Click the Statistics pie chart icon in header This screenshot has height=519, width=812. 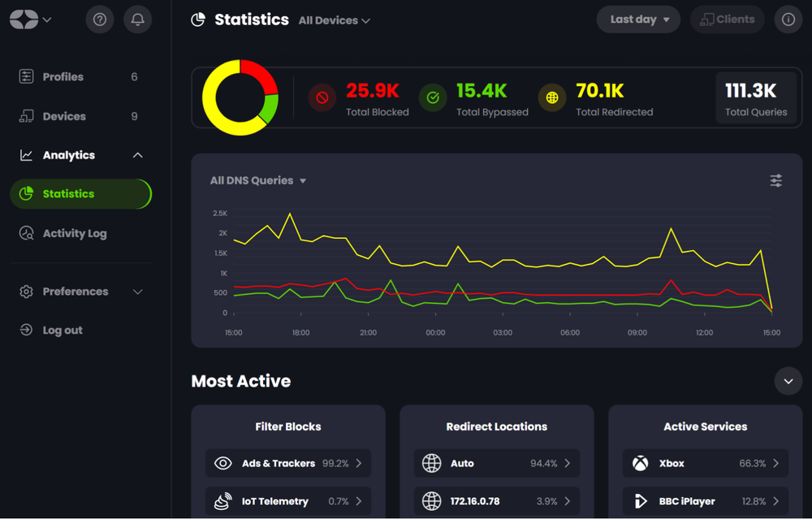[x=197, y=19]
